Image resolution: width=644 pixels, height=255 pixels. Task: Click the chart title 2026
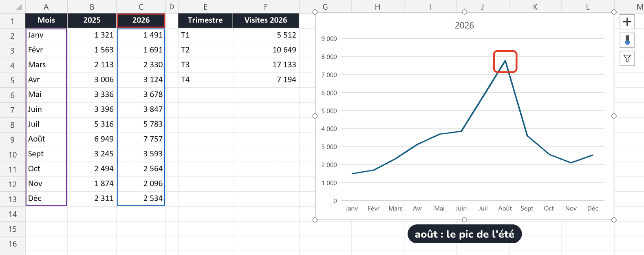pos(464,25)
